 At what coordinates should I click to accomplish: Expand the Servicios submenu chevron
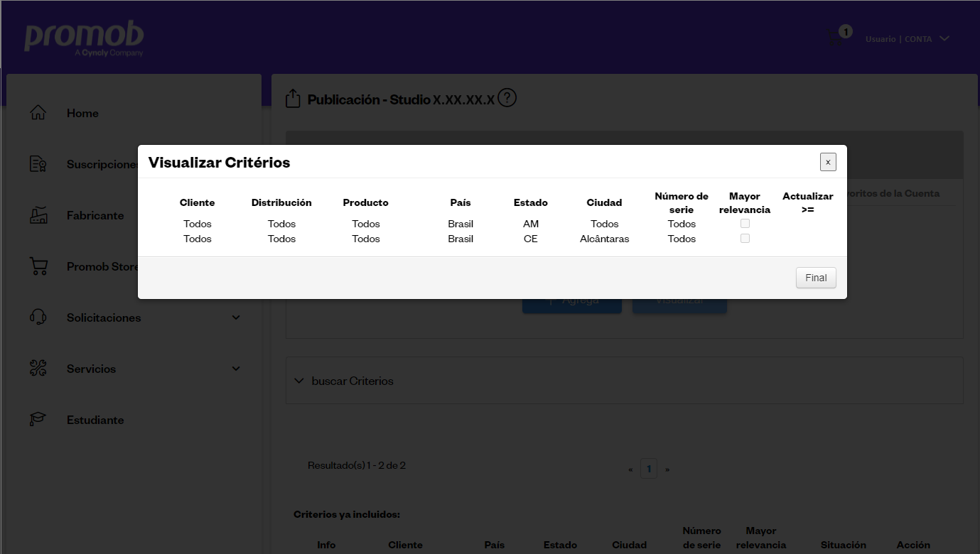coord(236,369)
